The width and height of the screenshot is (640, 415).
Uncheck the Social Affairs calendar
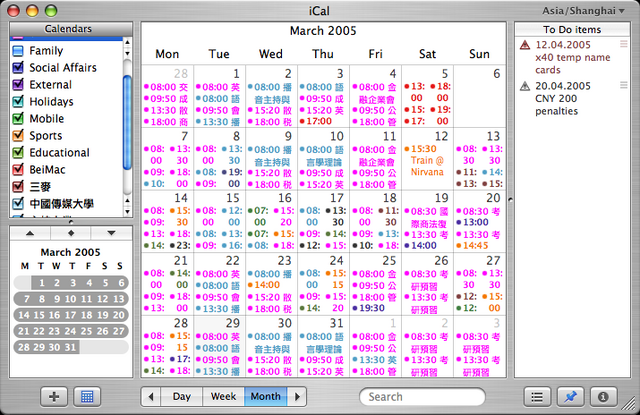click(18, 67)
